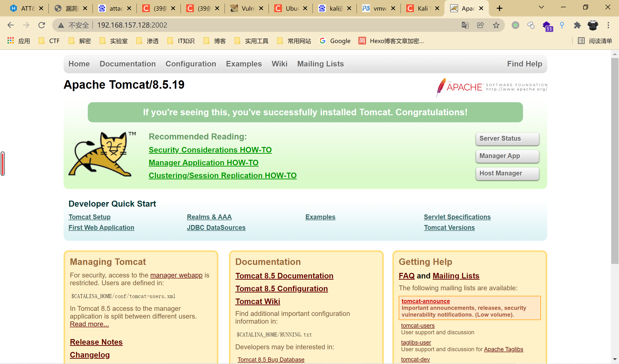
Task: Open Chrome's three-dot menu
Action: point(608,25)
